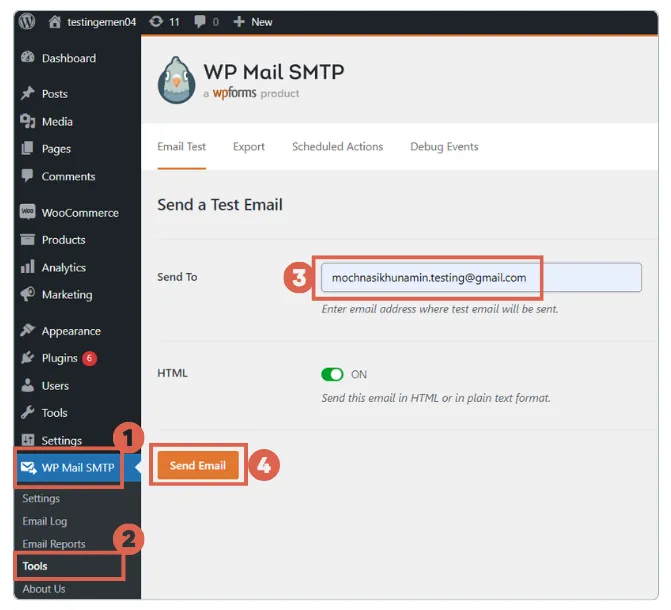Click the Appearance paintbrush icon
The image size is (671, 610).
click(27, 330)
